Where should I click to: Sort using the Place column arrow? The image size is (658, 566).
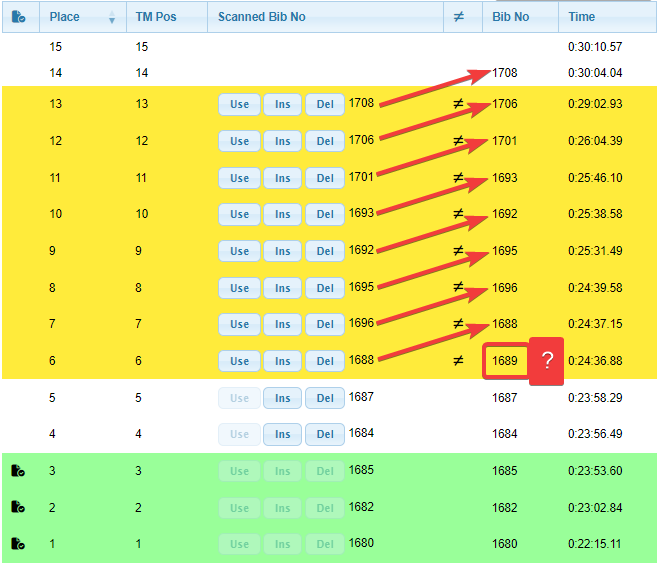(x=112, y=18)
